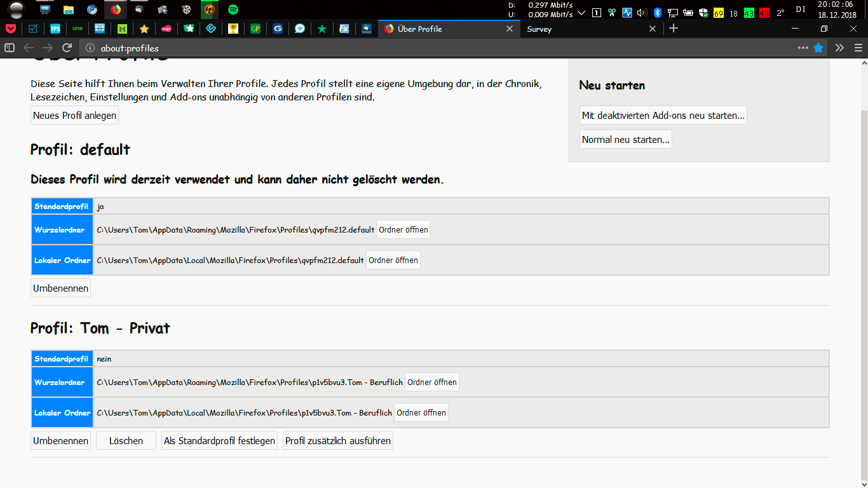Click the Bluetooth tray icon
This screenshot has height=488, width=868.
(x=658, y=13)
